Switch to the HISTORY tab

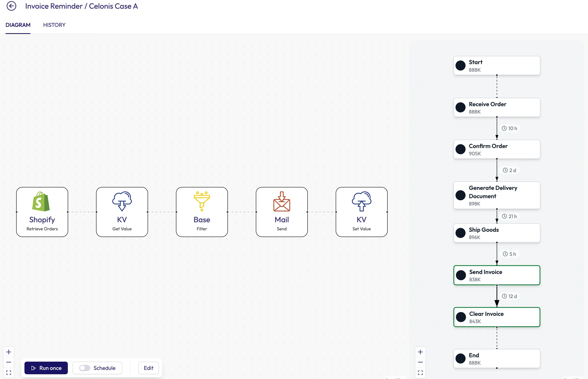click(x=54, y=25)
